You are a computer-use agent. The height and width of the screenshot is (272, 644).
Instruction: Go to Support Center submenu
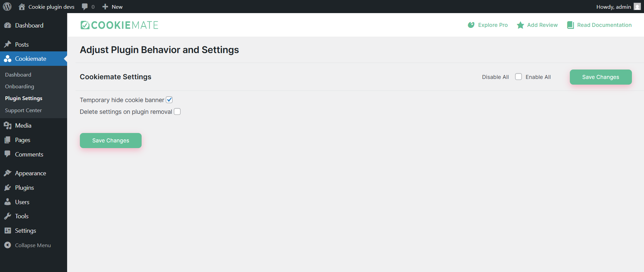point(23,110)
